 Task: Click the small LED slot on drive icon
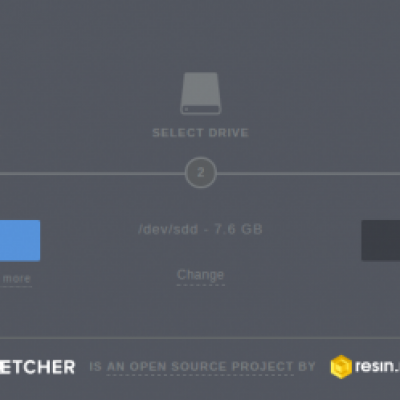186,109
